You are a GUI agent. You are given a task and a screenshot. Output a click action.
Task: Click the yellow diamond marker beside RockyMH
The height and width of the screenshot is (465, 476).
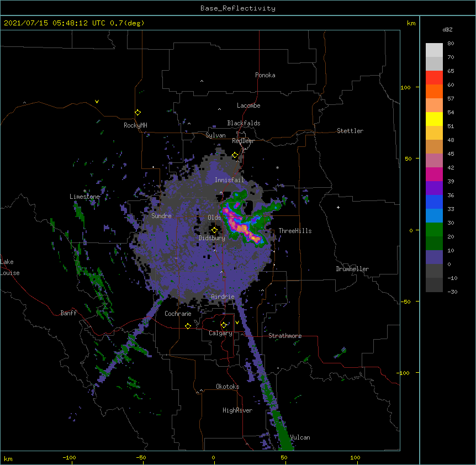coord(138,113)
